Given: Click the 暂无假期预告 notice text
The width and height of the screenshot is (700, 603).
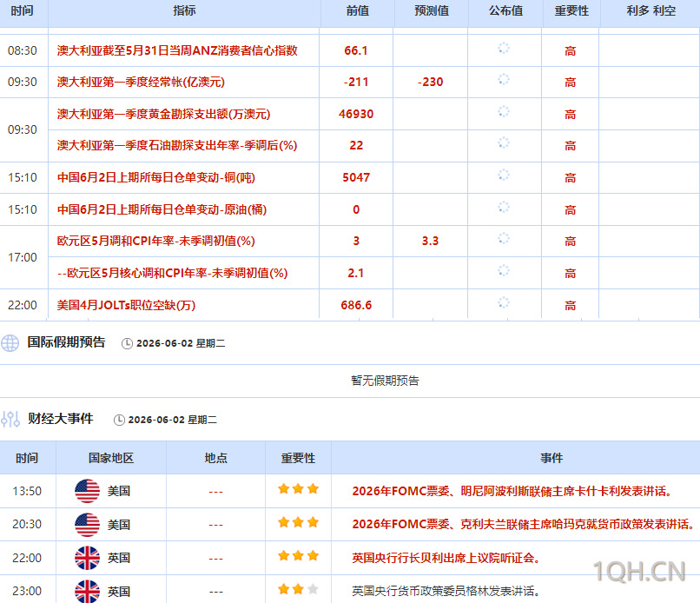Looking at the screenshot, I should pos(386,381).
